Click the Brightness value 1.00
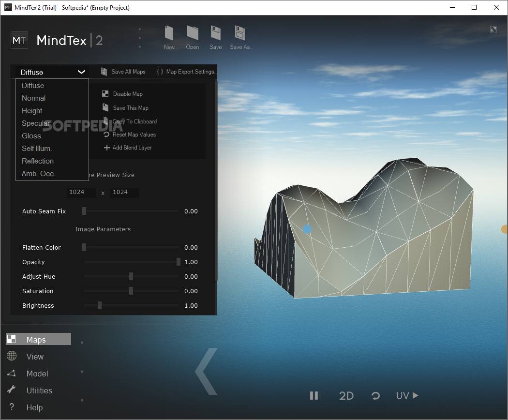This screenshot has height=420, width=508. pyautogui.click(x=191, y=306)
